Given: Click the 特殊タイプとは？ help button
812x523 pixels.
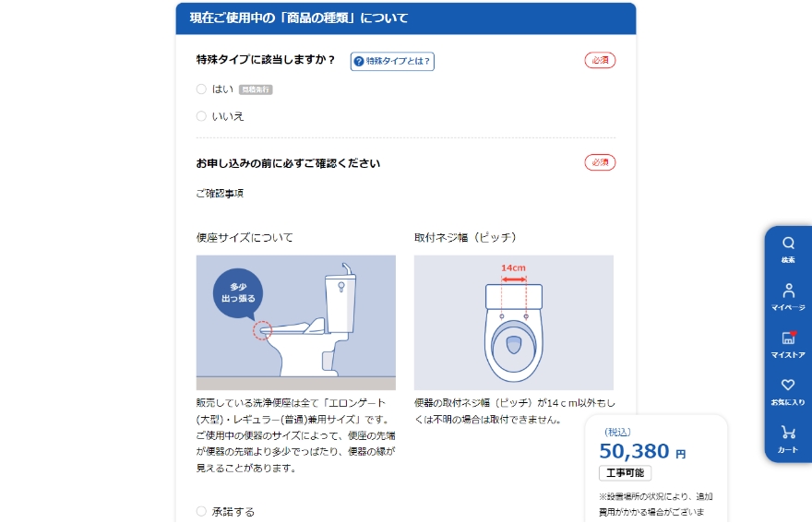Looking at the screenshot, I should (x=392, y=61).
